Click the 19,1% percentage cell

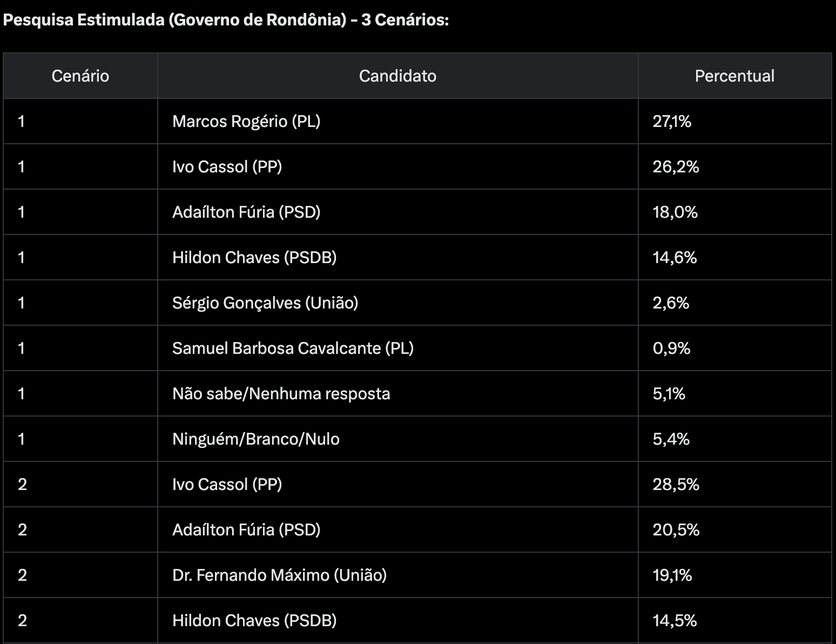672,575
